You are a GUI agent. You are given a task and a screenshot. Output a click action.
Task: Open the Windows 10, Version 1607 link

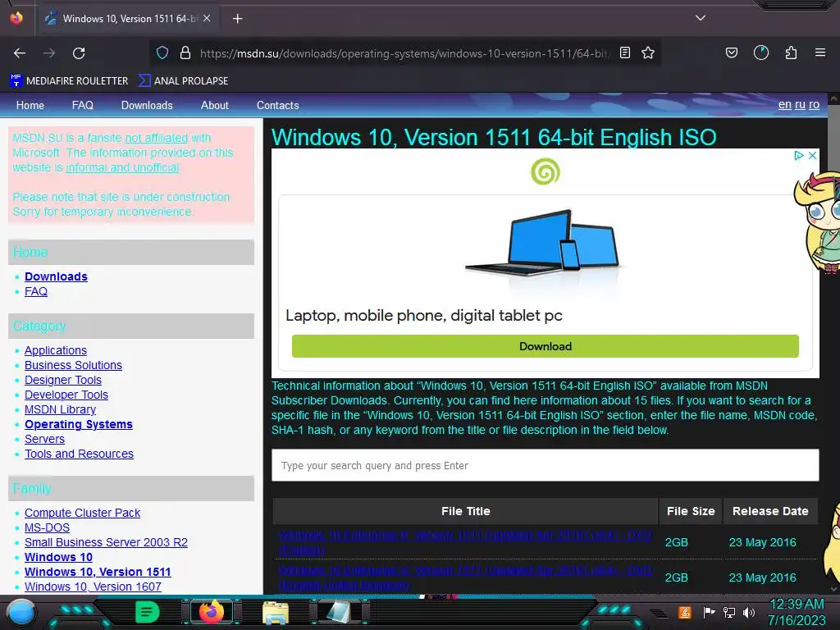(x=93, y=587)
